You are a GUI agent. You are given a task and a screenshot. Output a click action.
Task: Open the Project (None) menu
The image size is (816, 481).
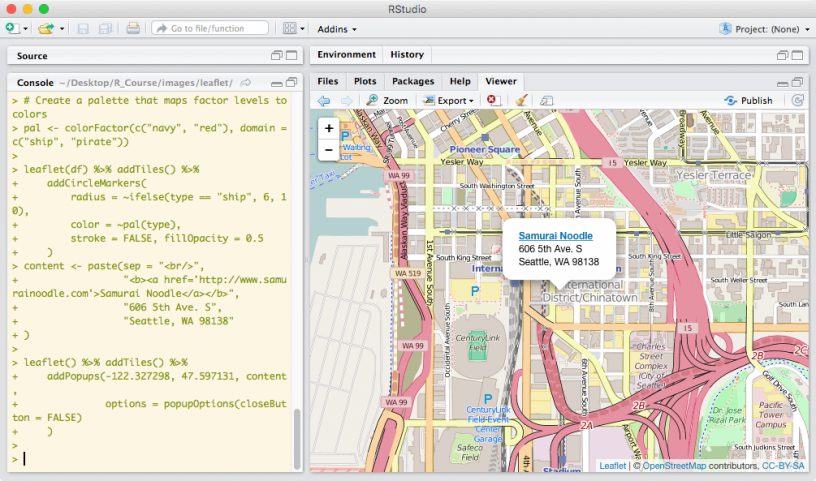(765, 29)
